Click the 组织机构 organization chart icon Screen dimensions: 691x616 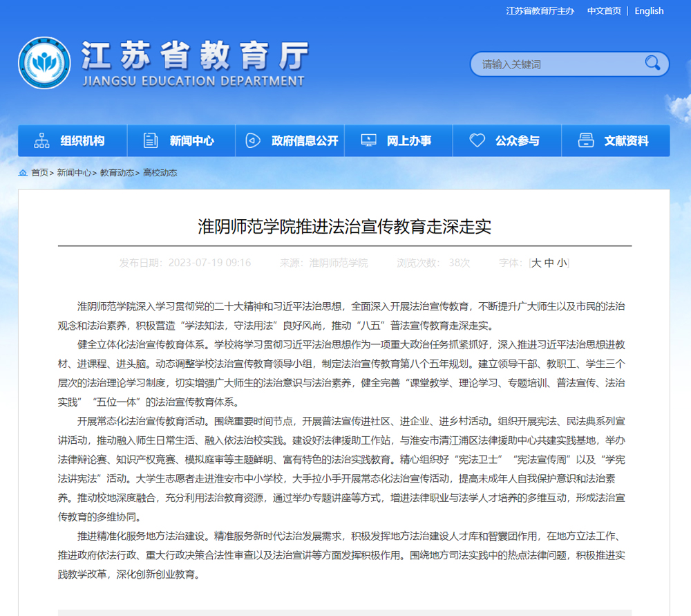click(42, 140)
